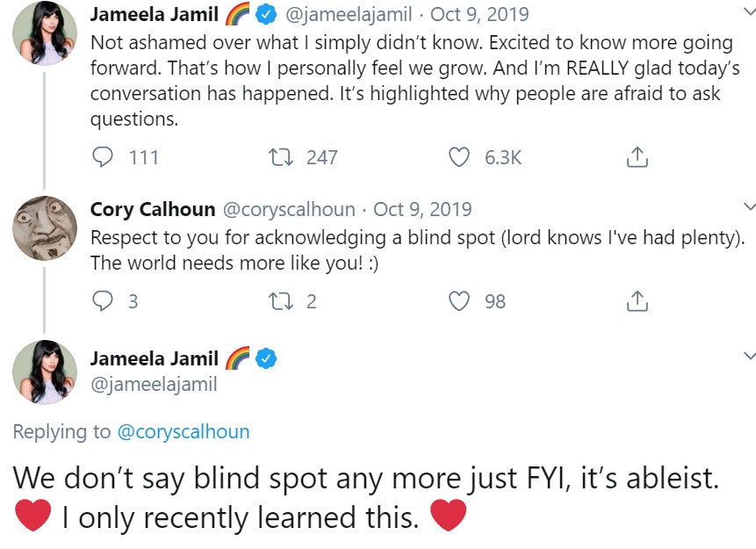The image size is (756, 549).
Task: Click the verified badge on the top tweet
Action: pos(265,15)
